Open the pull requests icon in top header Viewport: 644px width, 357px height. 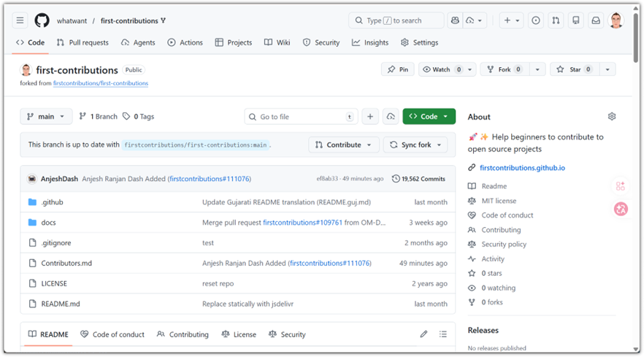coord(556,20)
